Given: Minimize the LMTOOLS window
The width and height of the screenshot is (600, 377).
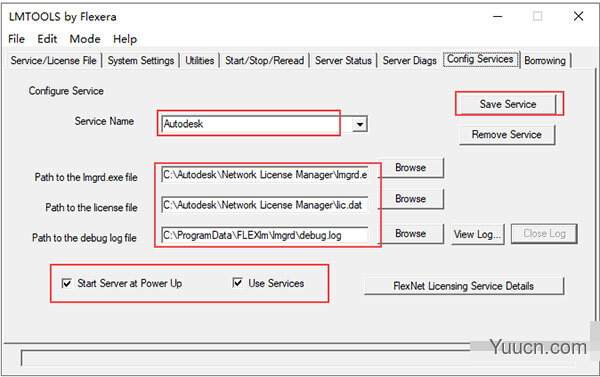Looking at the screenshot, I should pos(497,16).
